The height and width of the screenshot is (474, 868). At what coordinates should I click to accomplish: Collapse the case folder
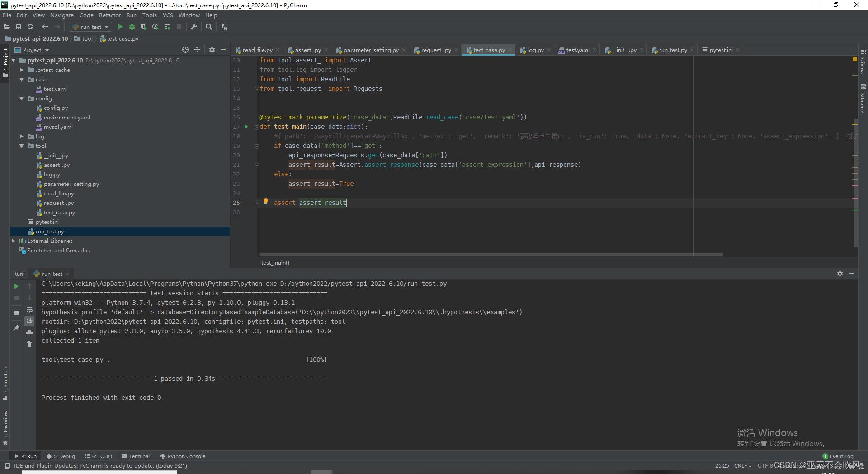click(21, 80)
